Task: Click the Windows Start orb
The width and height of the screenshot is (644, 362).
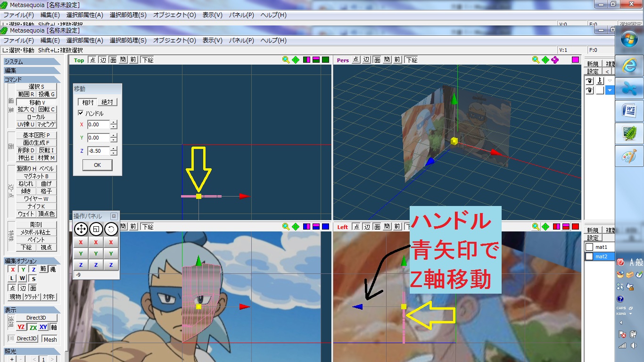Action: point(629,39)
